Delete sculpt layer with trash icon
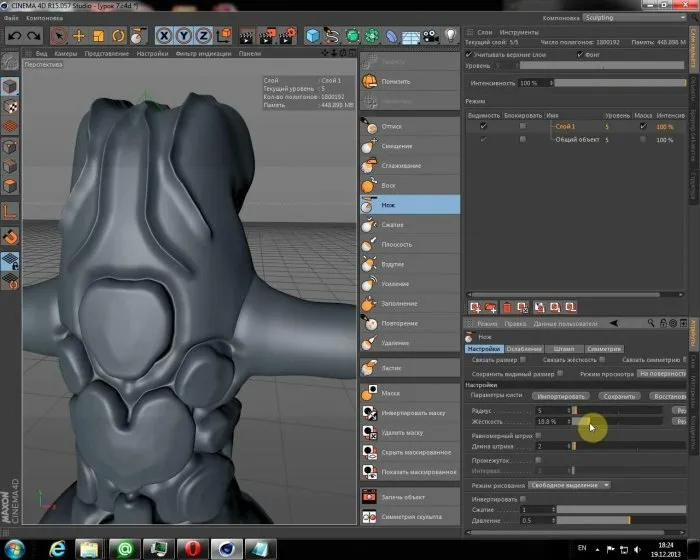The height and width of the screenshot is (560, 700). coord(507,307)
